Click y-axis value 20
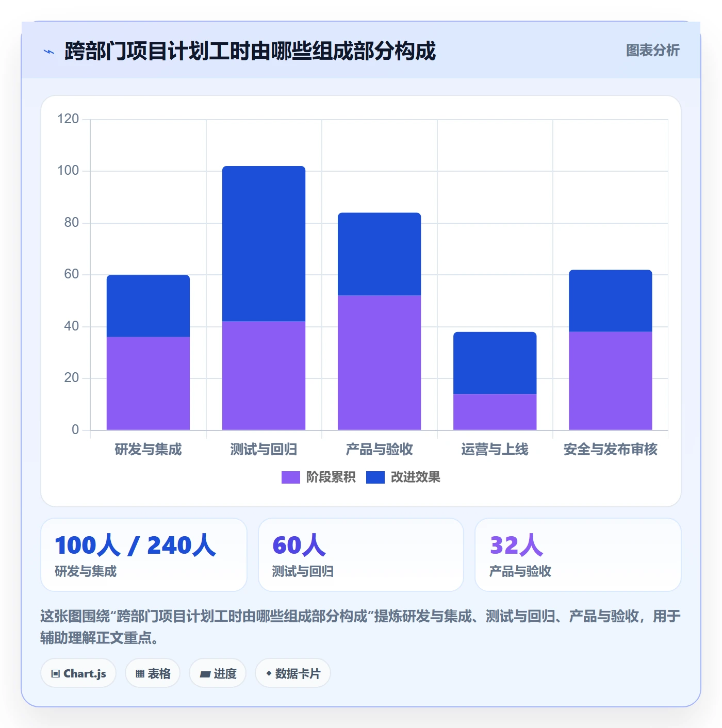This screenshot has height=728, width=722. click(72, 378)
